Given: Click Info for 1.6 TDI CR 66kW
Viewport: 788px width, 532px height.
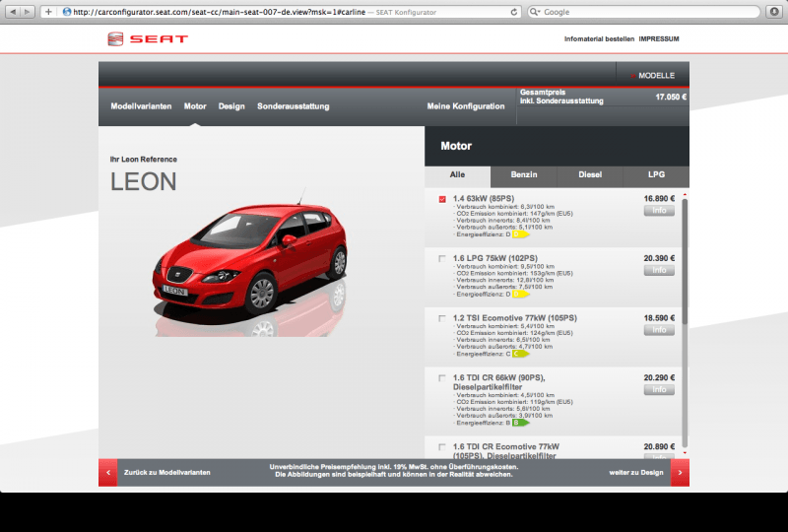Looking at the screenshot, I should coord(659,390).
